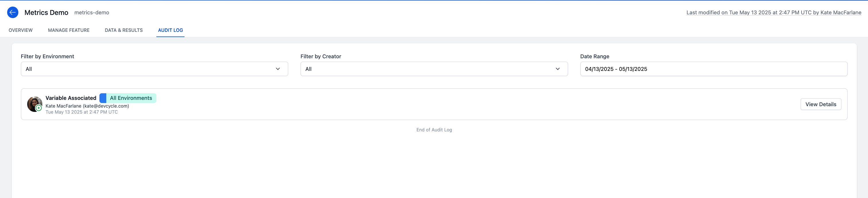
Task: Click Kate MacFarlane's avatar photo
Action: click(x=34, y=102)
